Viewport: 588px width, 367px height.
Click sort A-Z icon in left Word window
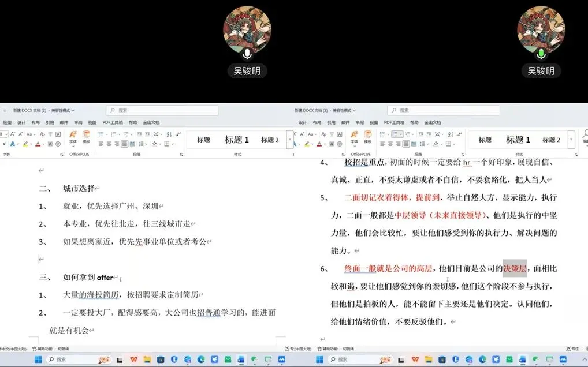(169, 134)
